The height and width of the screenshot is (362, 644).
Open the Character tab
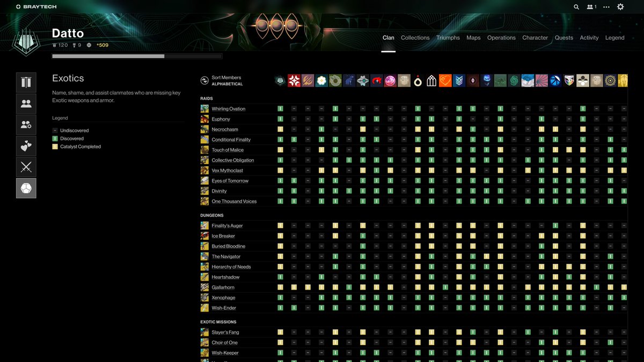(535, 38)
